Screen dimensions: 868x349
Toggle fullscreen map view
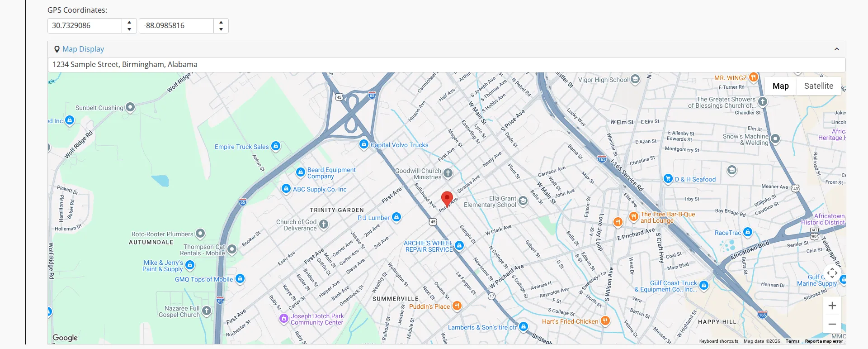[x=832, y=273]
